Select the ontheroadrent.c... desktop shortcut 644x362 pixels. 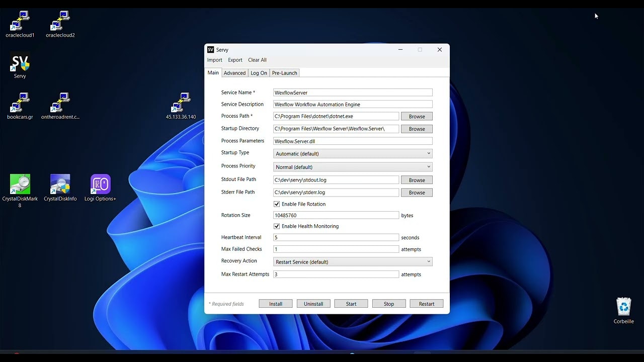pos(60,106)
